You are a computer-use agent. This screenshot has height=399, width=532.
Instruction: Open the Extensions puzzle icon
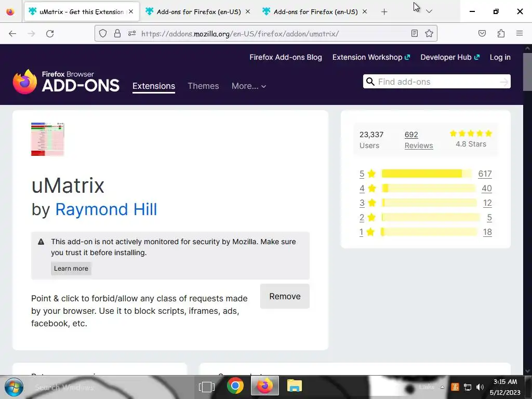[x=501, y=33]
